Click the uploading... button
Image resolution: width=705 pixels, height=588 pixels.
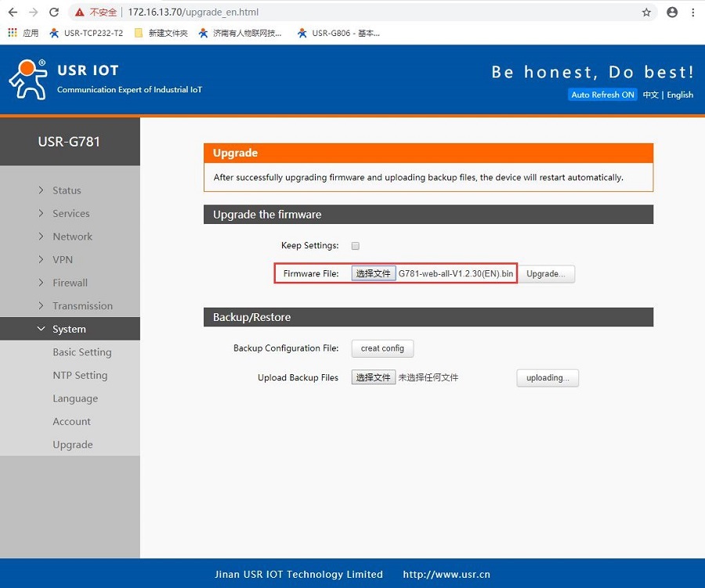548,377
